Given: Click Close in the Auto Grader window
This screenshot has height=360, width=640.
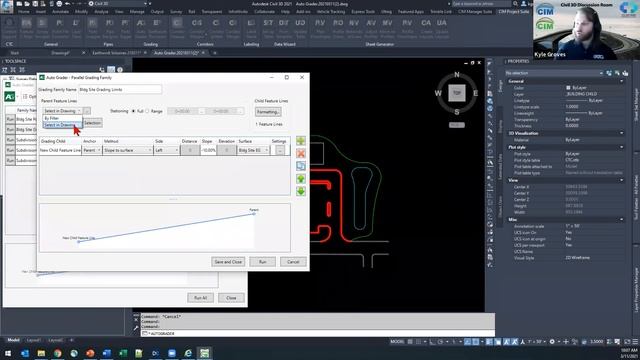Looking at the screenshot, I should point(231,298).
